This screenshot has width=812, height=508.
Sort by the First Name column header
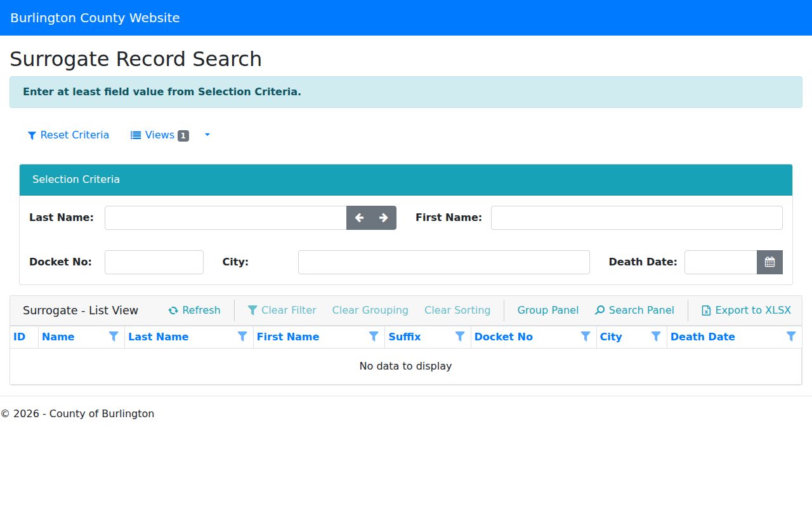[288, 337]
